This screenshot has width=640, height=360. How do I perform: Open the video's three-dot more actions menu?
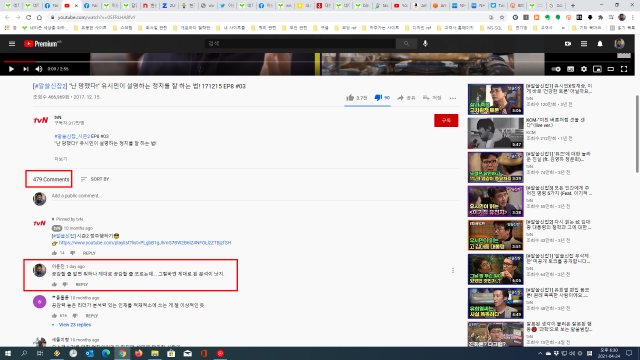(x=453, y=98)
